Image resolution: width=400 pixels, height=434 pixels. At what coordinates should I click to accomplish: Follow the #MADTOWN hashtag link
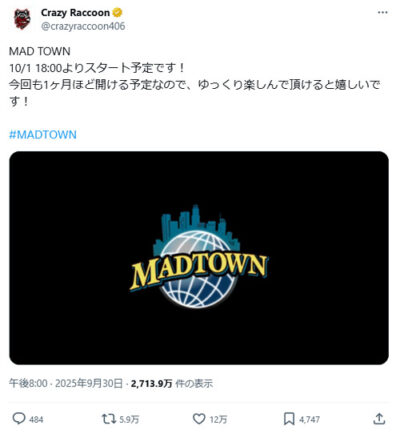click(x=43, y=135)
